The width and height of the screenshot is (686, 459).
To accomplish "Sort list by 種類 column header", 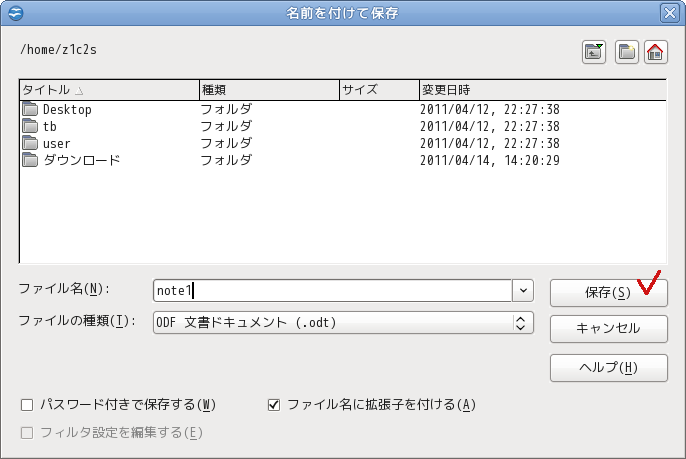I will [x=270, y=90].
